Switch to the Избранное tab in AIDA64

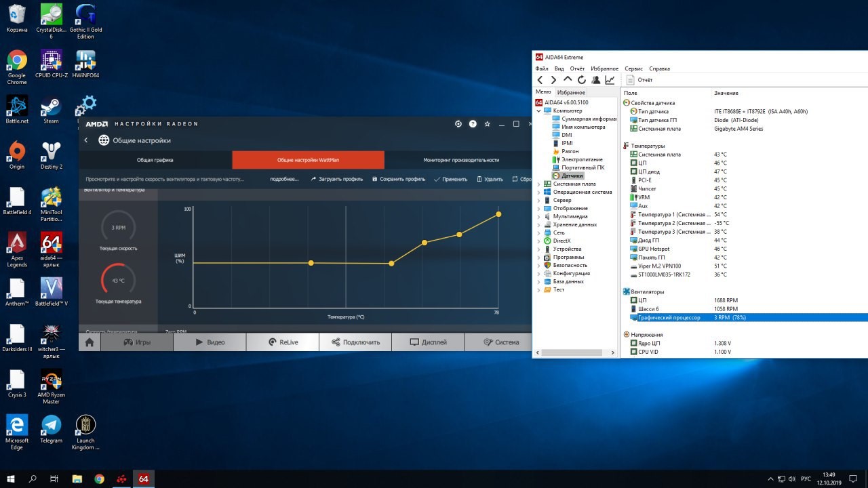click(572, 92)
